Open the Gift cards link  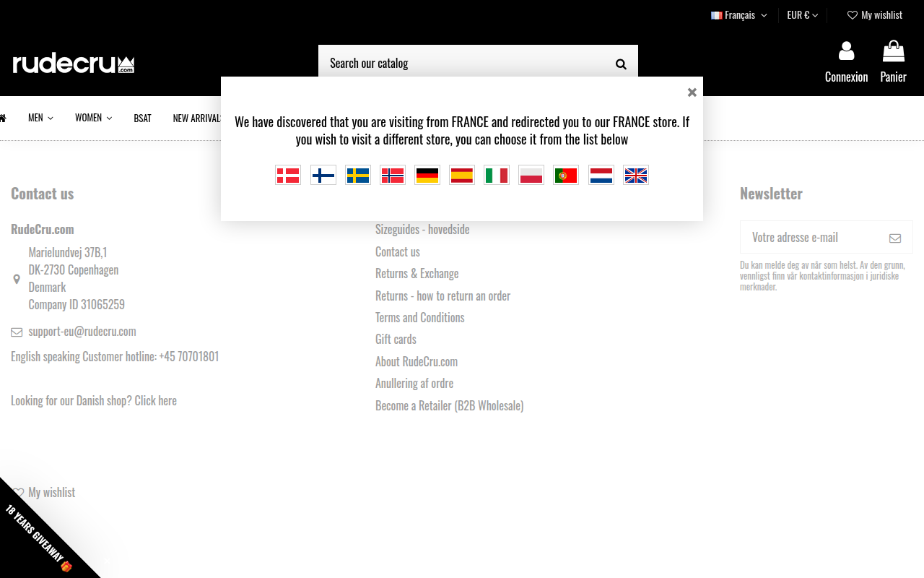(x=396, y=340)
